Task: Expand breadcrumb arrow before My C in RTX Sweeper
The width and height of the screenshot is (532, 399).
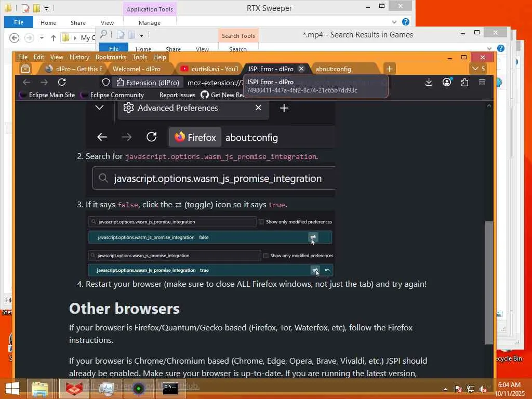Action: [x=75, y=37]
